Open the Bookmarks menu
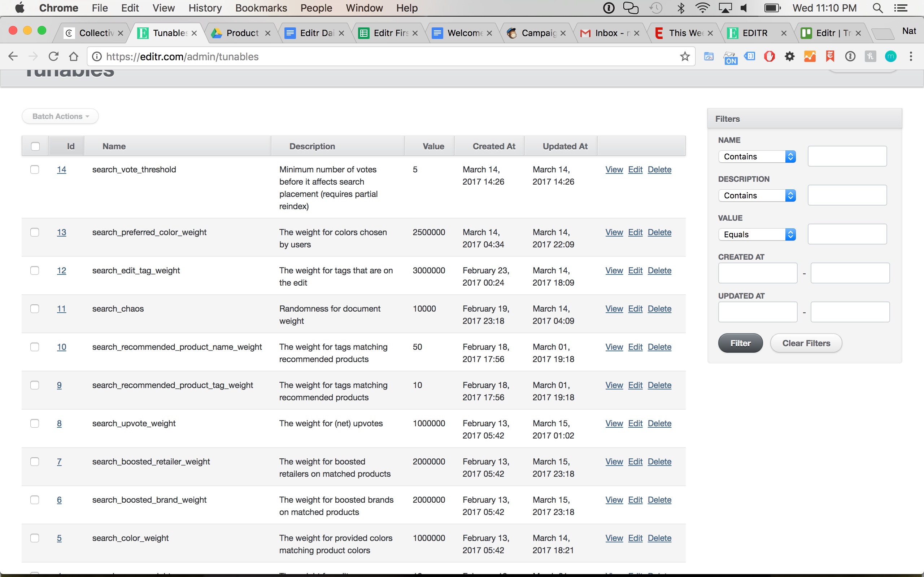Screen dimensions: 924x577 click(x=261, y=8)
